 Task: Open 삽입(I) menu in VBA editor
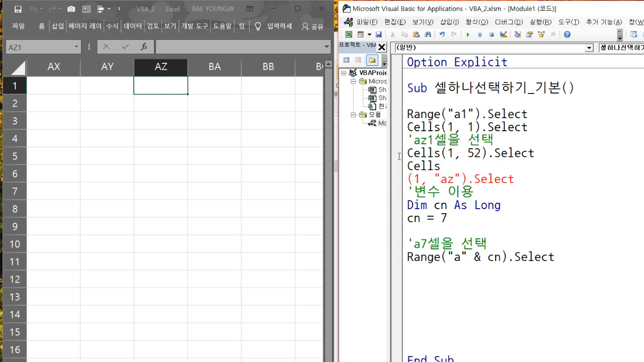(x=450, y=22)
